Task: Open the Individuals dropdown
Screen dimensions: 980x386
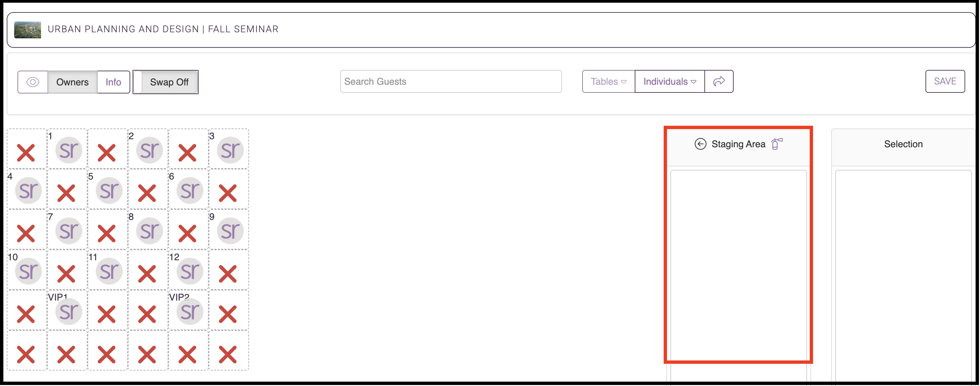Action: pos(670,81)
